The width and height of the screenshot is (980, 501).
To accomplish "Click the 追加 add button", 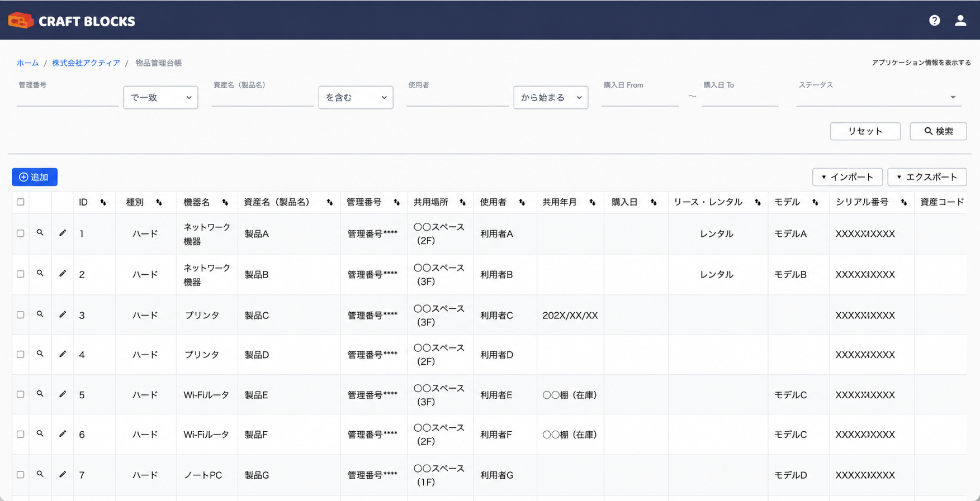I will 35,177.
